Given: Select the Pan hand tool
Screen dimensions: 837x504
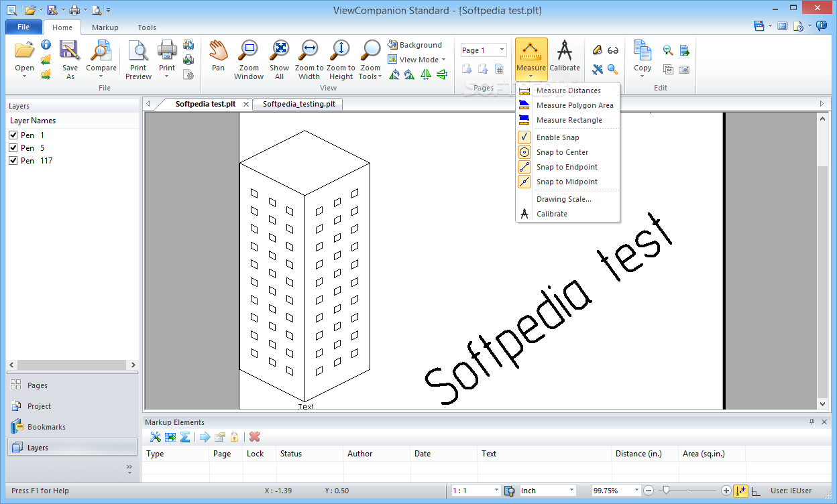Looking at the screenshot, I should (218, 56).
